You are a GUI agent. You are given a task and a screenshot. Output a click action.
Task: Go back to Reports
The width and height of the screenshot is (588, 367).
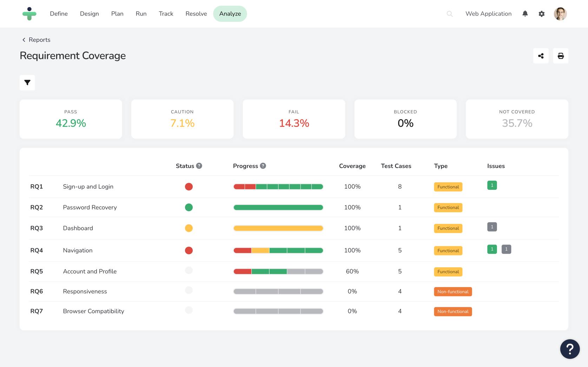pos(36,40)
